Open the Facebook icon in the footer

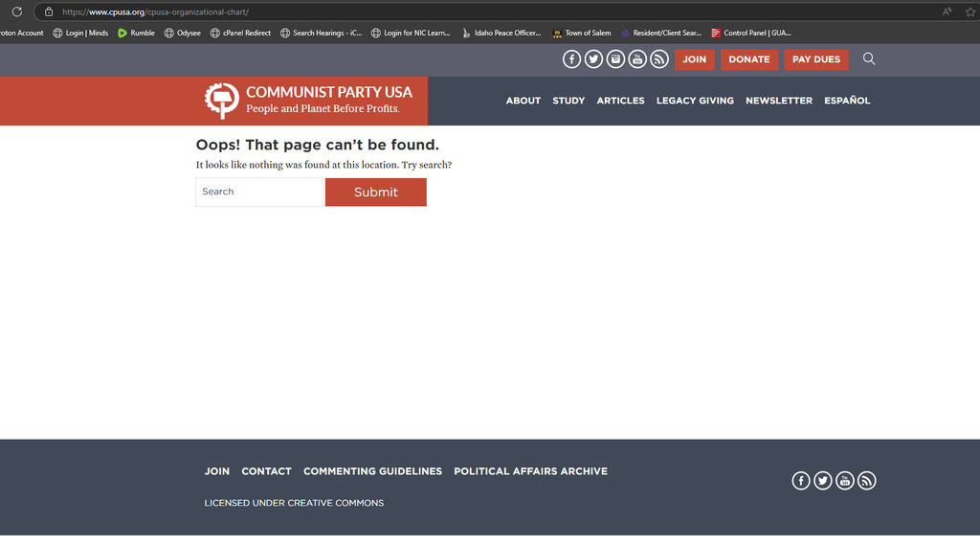[x=801, y=480]
